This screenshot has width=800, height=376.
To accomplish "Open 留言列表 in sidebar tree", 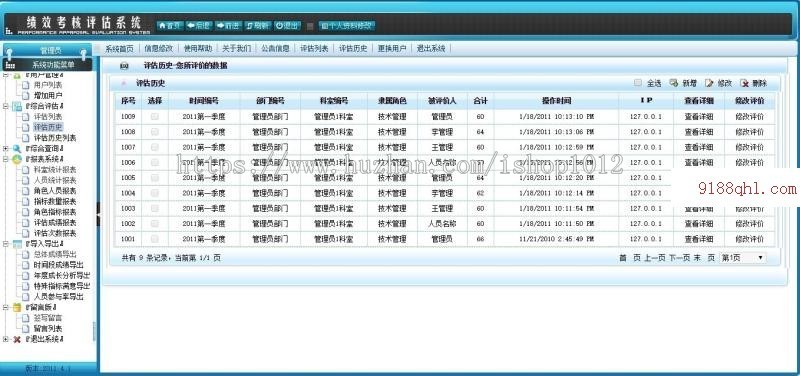I will click(x=48, y=329).
